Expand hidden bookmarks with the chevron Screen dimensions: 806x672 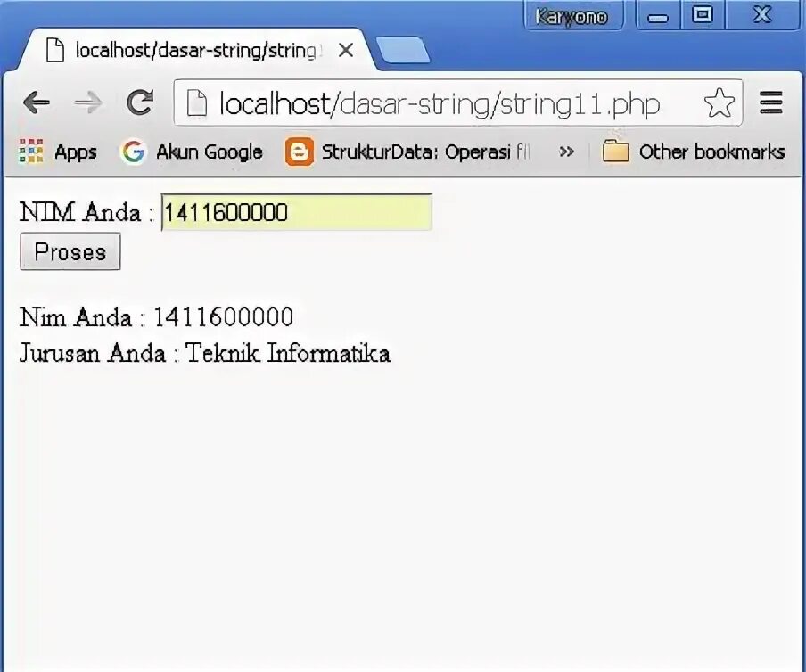coord(566,152)
